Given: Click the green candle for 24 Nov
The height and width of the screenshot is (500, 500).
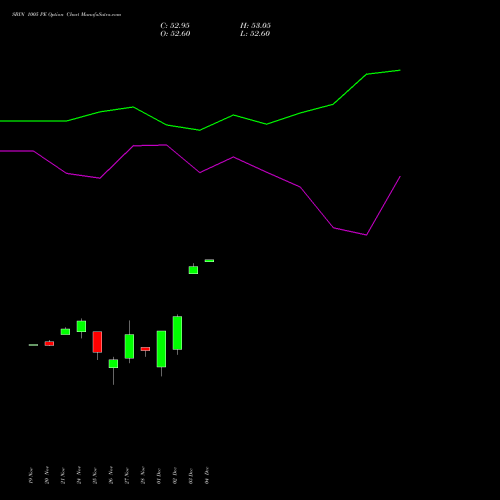Looking at the screenshot, I should click(81, 326).
